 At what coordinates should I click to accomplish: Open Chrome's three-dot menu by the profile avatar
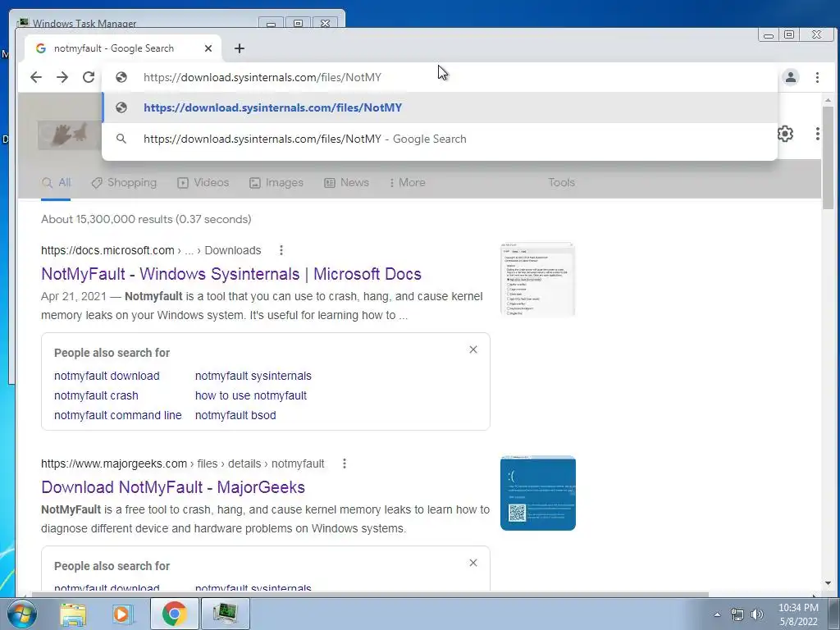(x=818, y=77)
